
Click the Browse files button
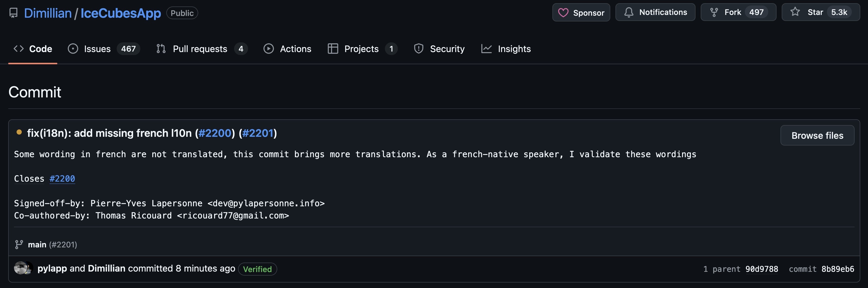pyautogui.click(x=817, y=136)
